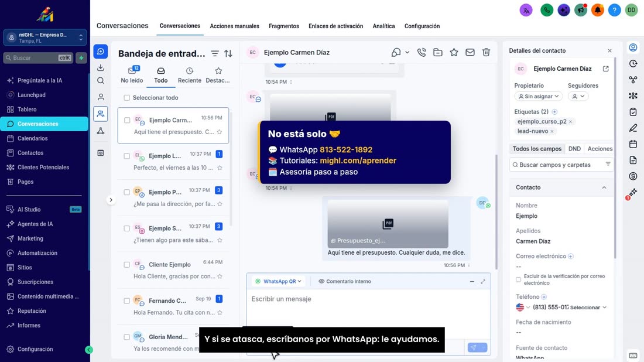The image size is (644, 362).
Task: Switch to the DND tab in contact details
Action: 574,149
